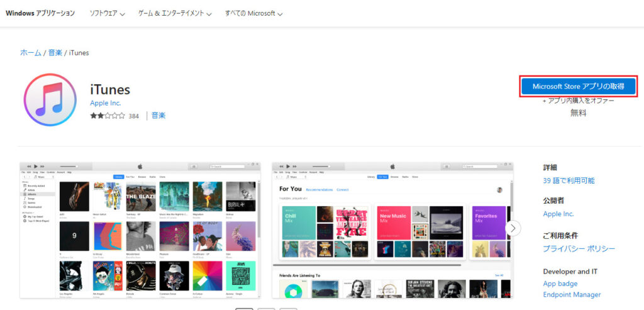Click the iTunes breadcrumb text
Image resolution: width=644 pixels, height=310 pixels.
coord(79,53)
